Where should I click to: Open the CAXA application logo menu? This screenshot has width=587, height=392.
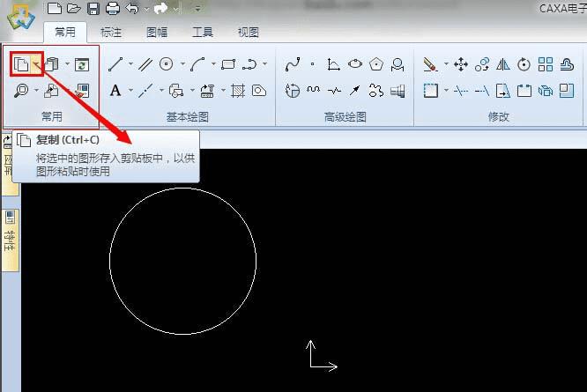[x=20, y=18]
